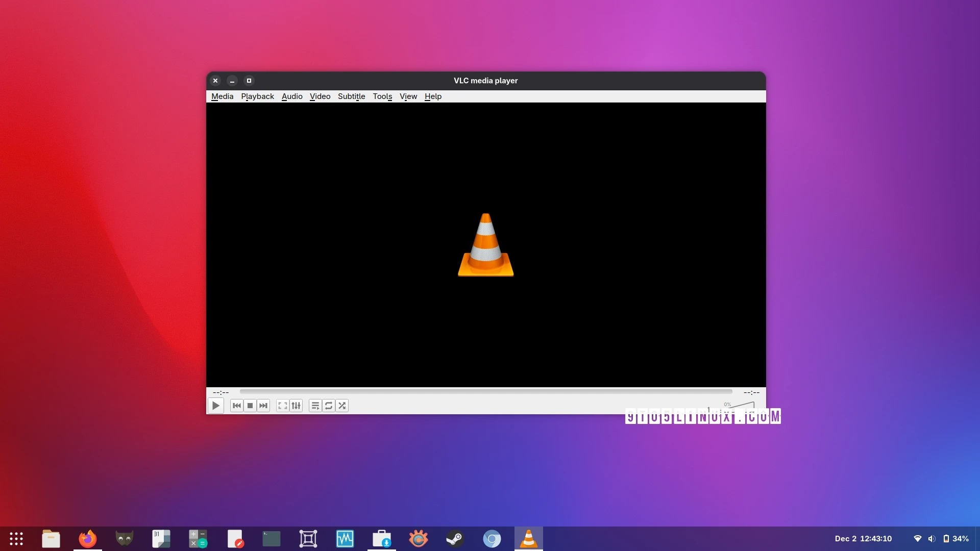
Task: Open GIMP from the dock
Action: [x=123, y=538]
